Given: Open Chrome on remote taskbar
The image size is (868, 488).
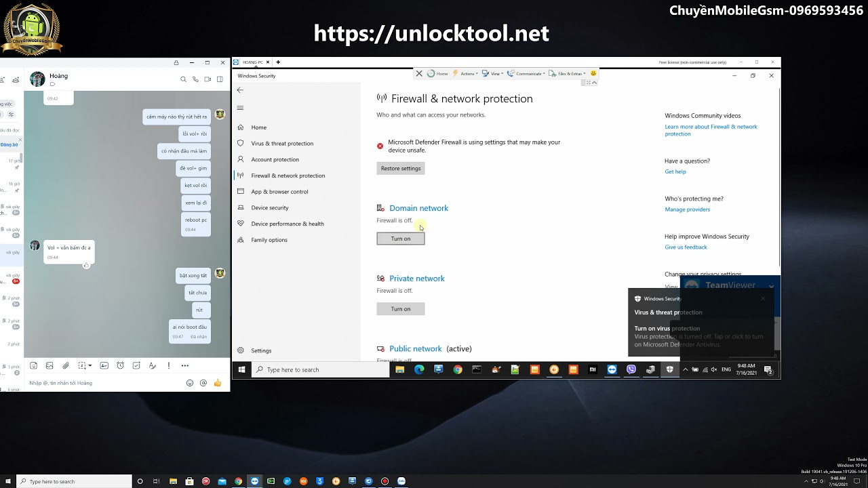Looking at the screenshot, I should pyautogui.click(x=458, y=369).
